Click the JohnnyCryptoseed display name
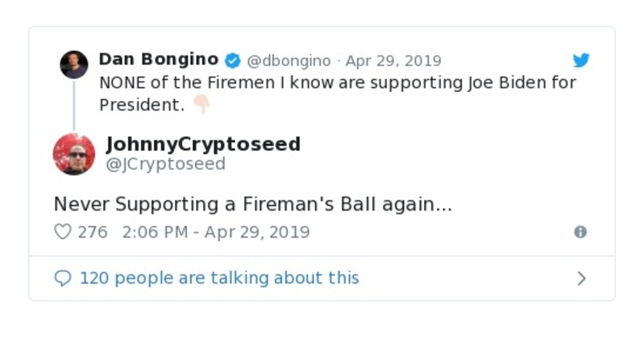644x339 pixels. click(x=203, y=144)
